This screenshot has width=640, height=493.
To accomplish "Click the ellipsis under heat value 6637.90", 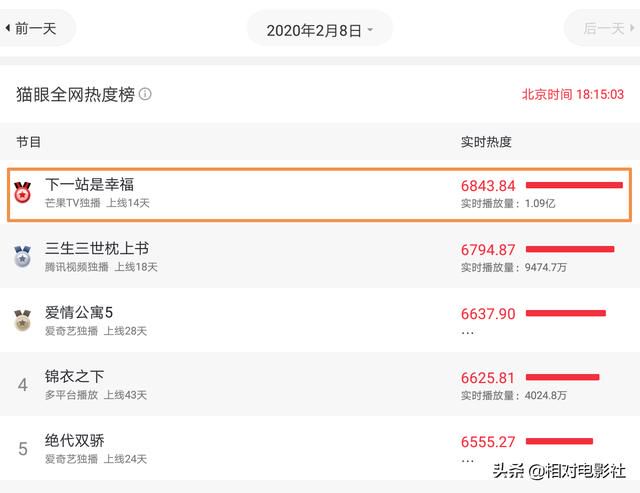I will click(x=467, y=333).
